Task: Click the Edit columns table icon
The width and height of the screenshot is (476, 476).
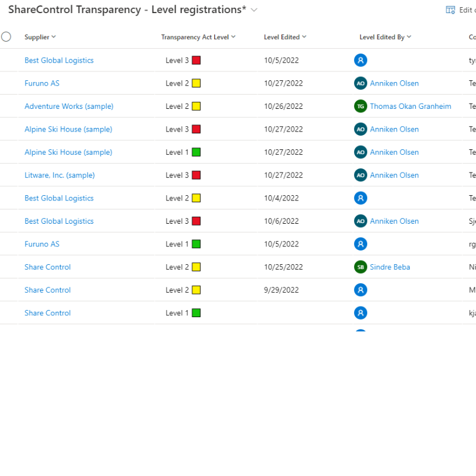Action: pyautogui.click(x=450, y=10)
